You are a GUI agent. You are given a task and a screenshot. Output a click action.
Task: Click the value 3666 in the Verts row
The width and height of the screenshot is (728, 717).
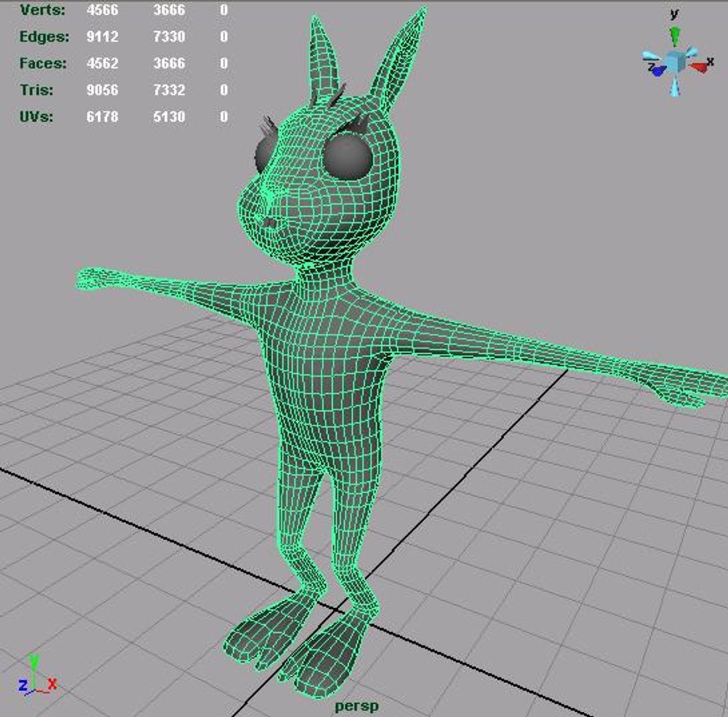click(169, 10)
